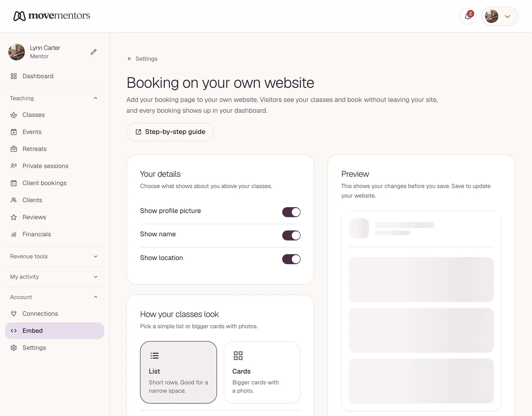The width and height of the screenshot is (532, 416).
Task: Go back to Settings link
Action: point(142,59)
